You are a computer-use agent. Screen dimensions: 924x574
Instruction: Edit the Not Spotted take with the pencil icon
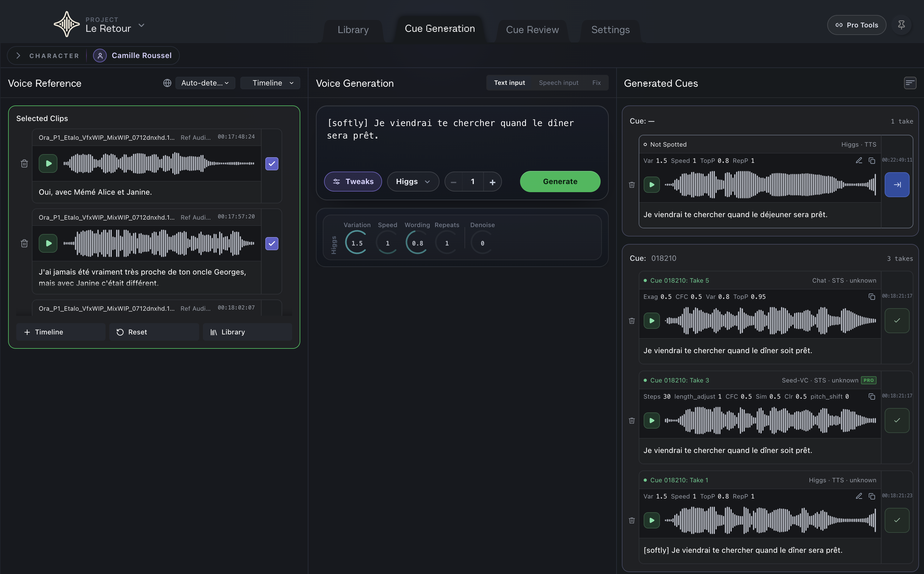click(x=859, y=161)
